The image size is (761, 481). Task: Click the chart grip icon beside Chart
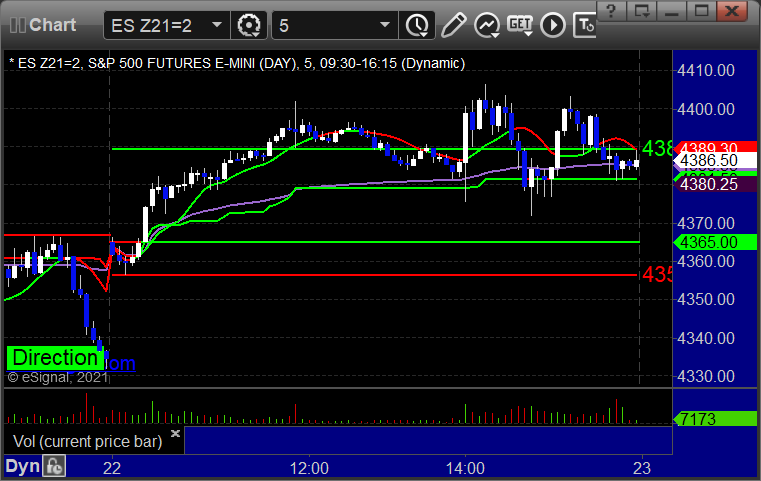click(17, 25)
